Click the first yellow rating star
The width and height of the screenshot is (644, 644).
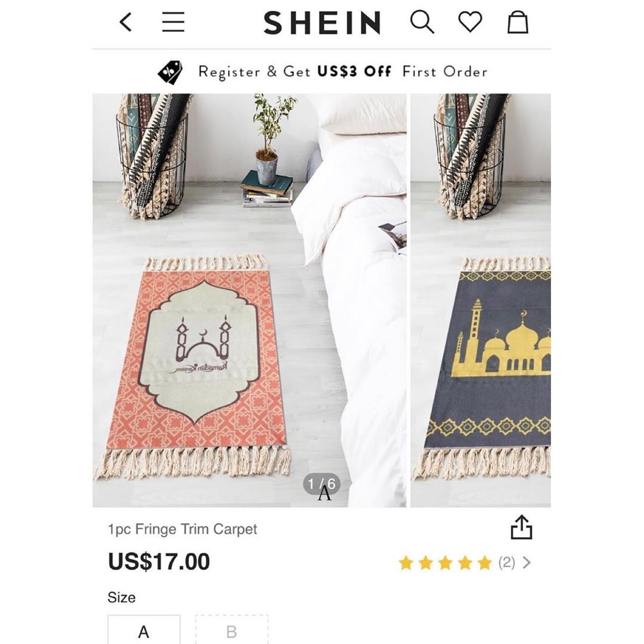(x=406, y=563)
